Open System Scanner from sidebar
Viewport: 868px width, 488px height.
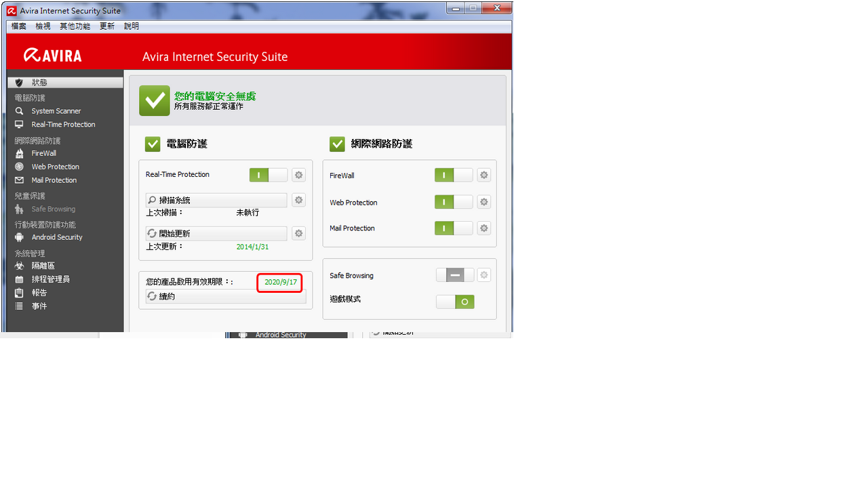tap(56, 111)
